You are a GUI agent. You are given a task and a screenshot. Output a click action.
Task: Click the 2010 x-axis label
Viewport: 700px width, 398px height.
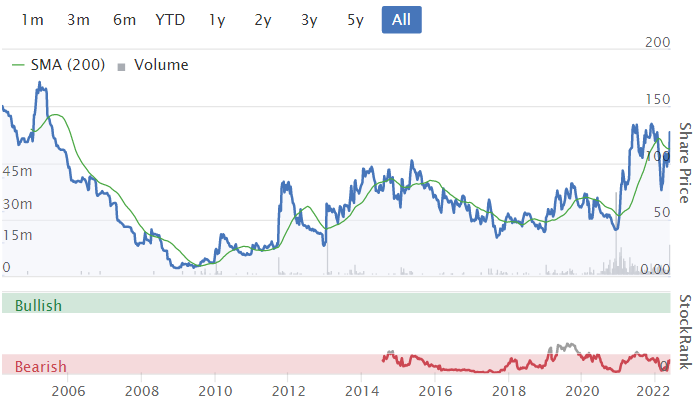click(x=215, y=391)
